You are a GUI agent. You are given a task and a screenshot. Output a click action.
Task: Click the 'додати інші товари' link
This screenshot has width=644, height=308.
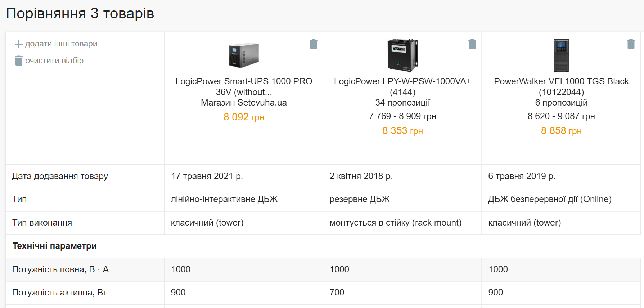point(61,44)
